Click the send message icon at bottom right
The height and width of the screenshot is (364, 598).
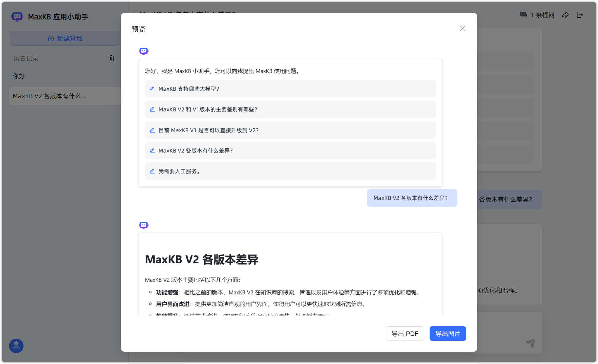click(531, 343)
